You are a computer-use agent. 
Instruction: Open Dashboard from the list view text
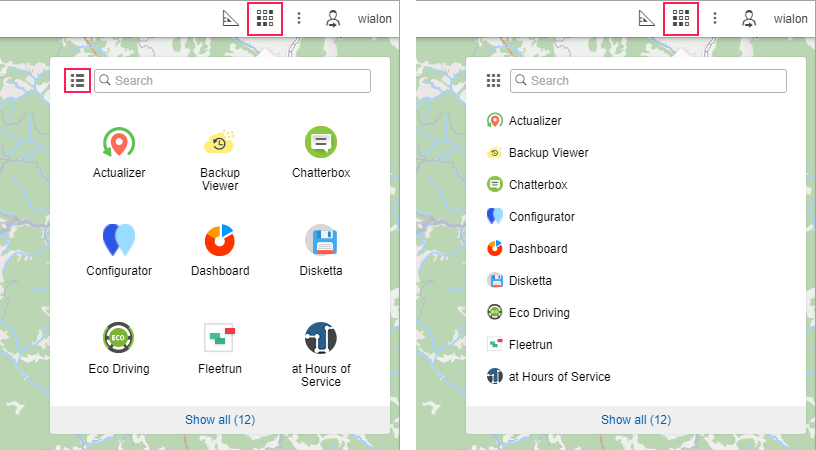point(539,249)
